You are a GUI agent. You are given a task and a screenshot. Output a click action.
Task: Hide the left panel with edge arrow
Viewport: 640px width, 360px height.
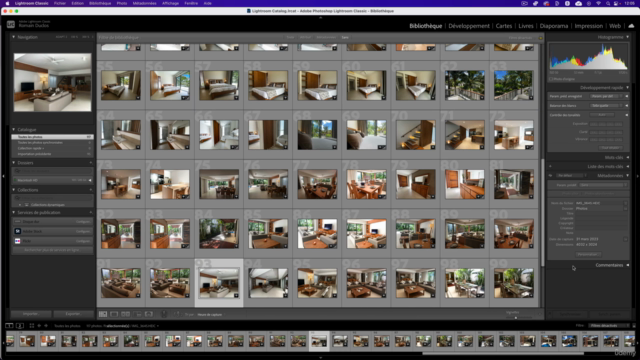(3, 176)
